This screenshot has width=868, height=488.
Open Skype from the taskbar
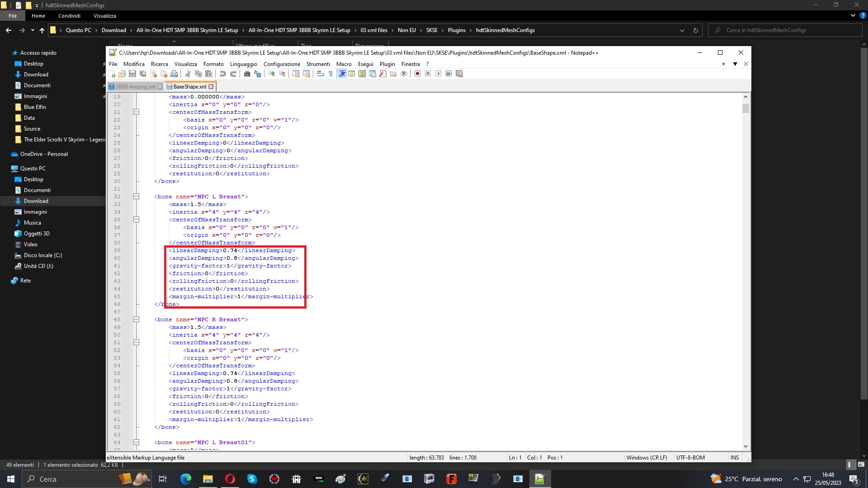click(x=252, y=479)
